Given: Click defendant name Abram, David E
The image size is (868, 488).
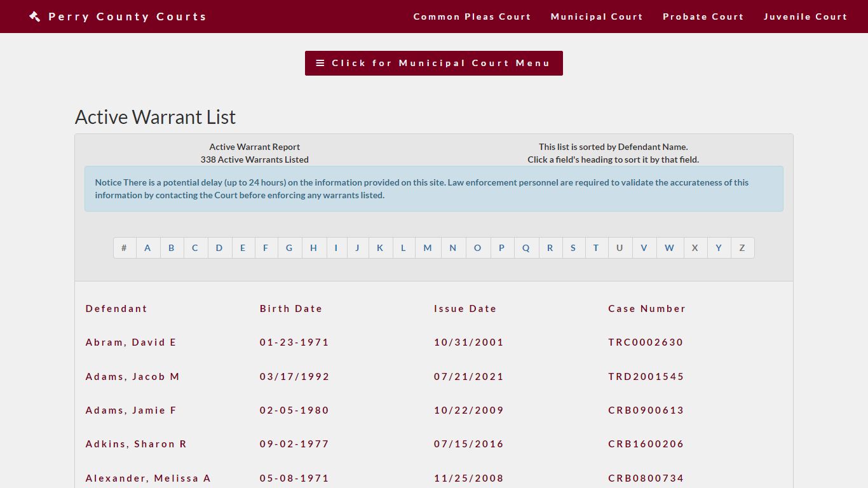Looking at the screenshot, I should tap(131, 342).
